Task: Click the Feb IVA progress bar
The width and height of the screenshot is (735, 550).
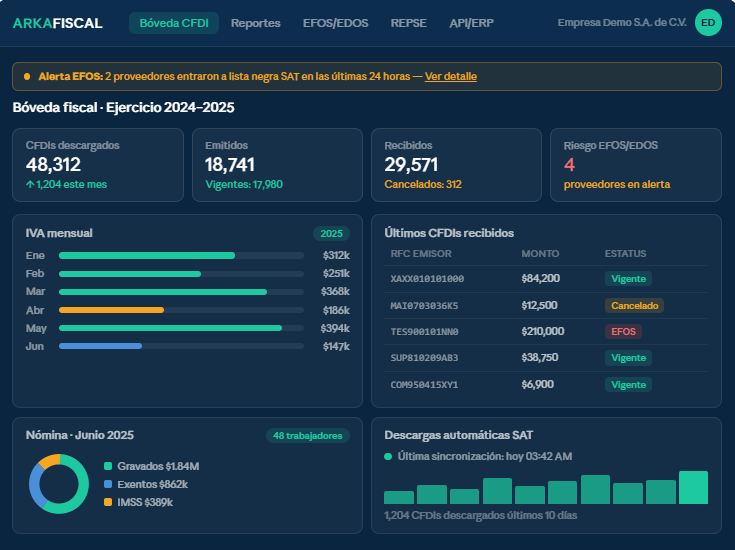Action: (181, 274)
